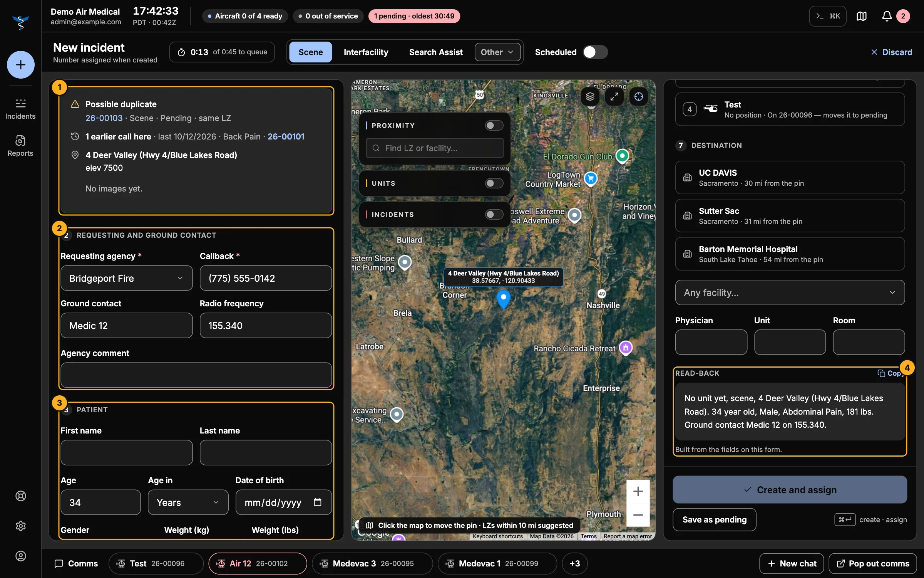This screenshot has height=578, width=924.
Task: Open the Requesting agency dropdown
Action: [x=126, y=278]
